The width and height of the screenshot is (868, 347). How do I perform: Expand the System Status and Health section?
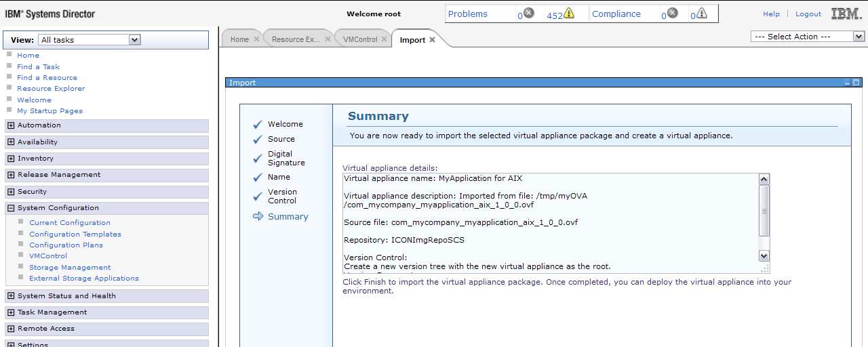click(11, 296)
